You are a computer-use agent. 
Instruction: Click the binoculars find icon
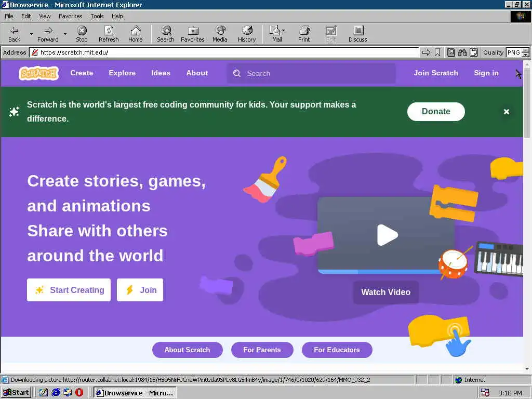(462, 52)
